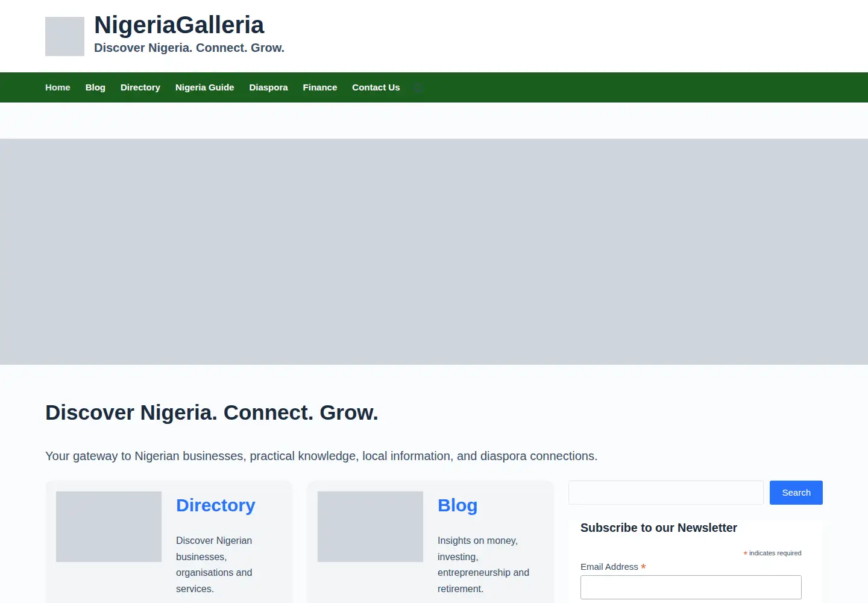Click the Blog card thumbnail image
The image size is (868, 603).
click(x=370, y=526)
